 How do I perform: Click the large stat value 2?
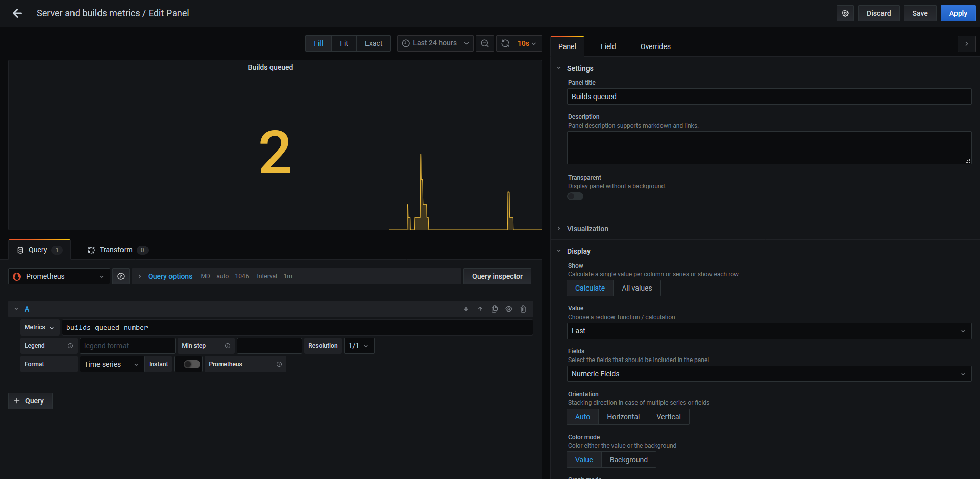point(275,153)
